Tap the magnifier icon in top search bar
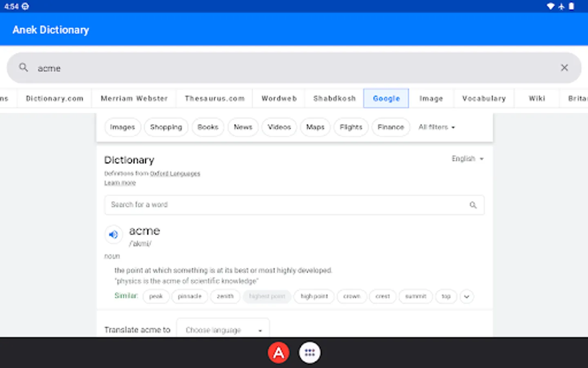This screenshot has height=368, width=588. coord(24,67)
